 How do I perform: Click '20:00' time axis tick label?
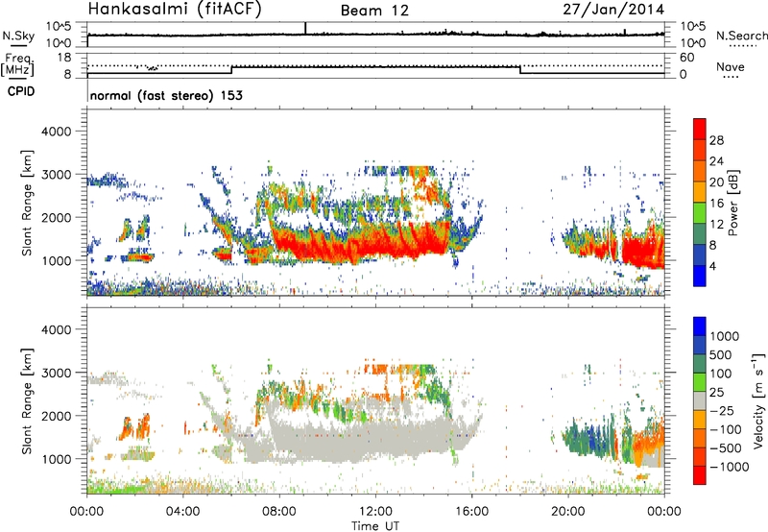[x=568, y=512]
